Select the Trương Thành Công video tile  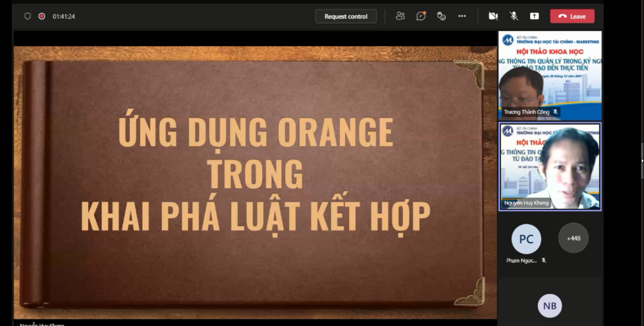point(550,75)
